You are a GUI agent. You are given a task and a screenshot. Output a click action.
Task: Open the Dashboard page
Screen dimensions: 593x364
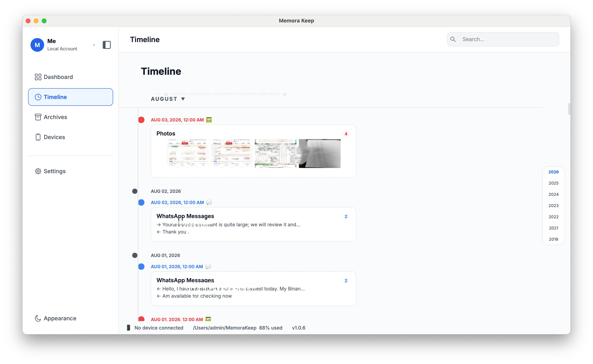coord(70,77)
